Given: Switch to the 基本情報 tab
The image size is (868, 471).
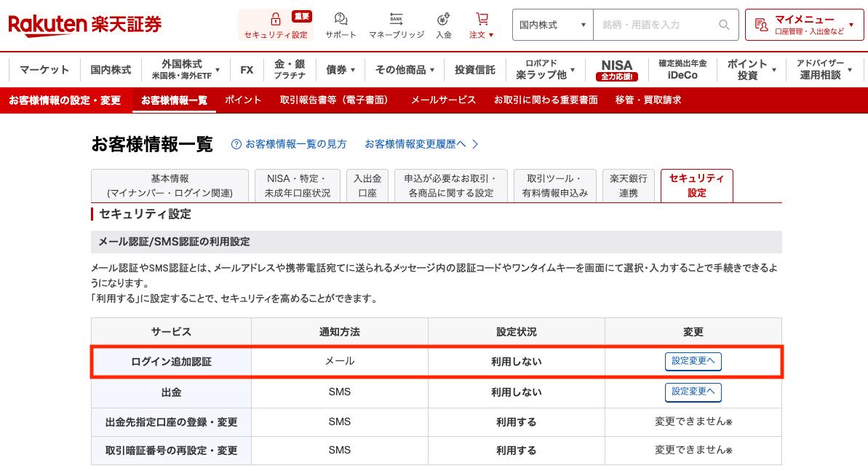Looking at the screenshot, I should click(x=170, y=186).
